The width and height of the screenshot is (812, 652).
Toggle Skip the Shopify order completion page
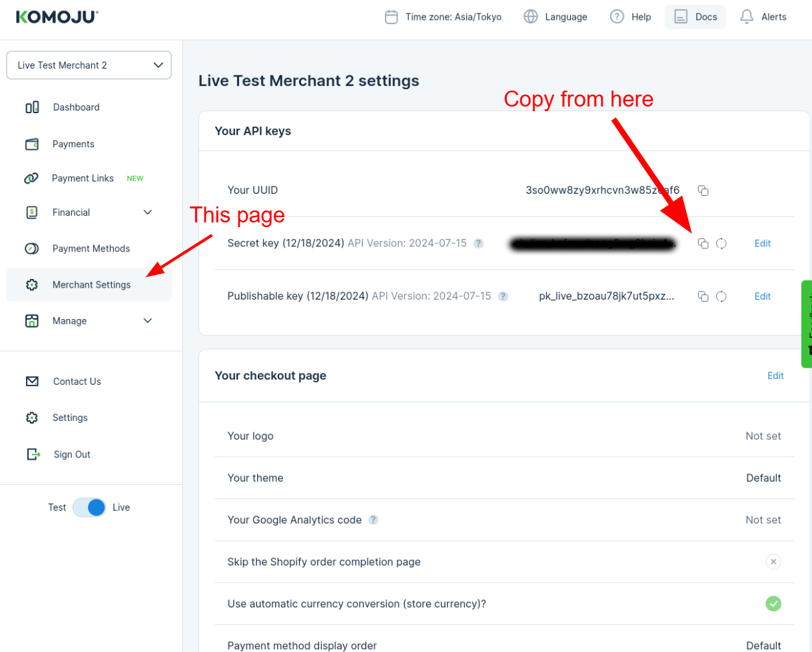[x=773, y=562]
